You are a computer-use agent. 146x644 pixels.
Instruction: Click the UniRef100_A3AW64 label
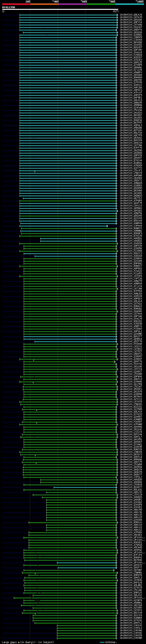pyautogui.click(x=131, y=617)
